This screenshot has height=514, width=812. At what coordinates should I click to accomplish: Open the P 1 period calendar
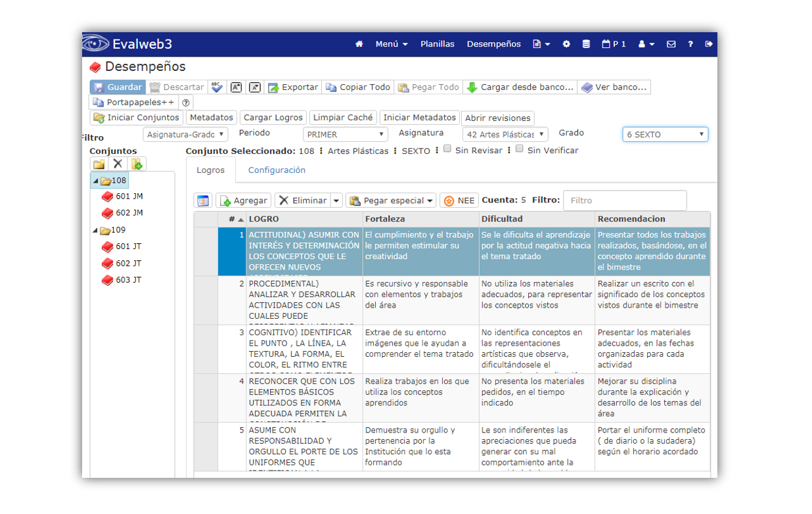point(614,44)
